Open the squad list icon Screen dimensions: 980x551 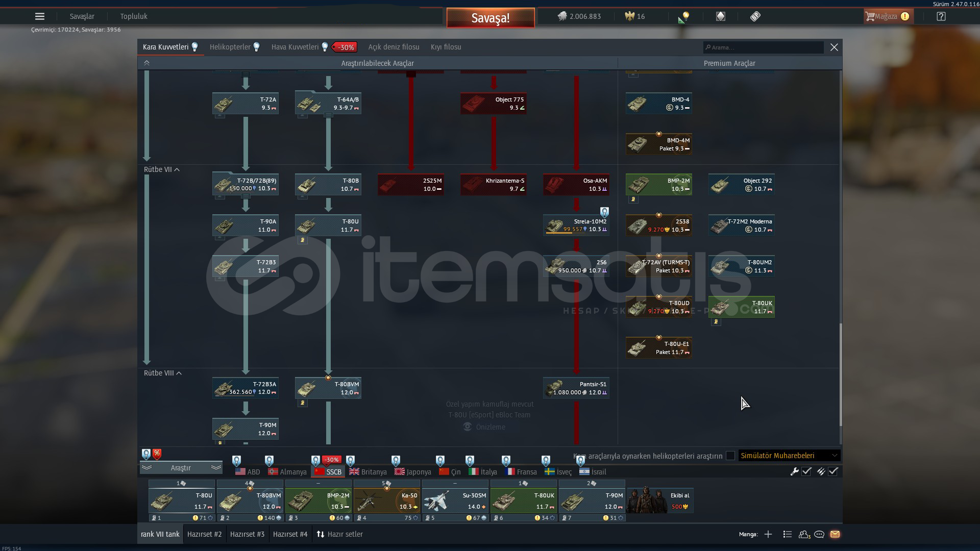click(788, 534)
